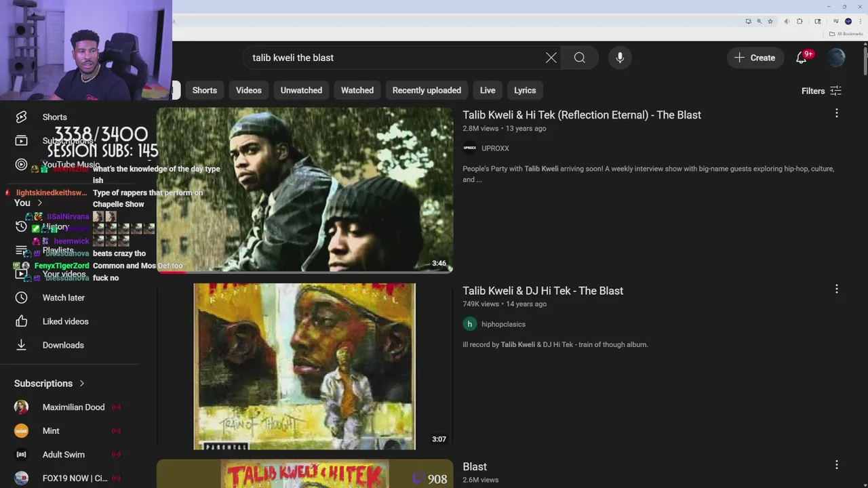Open the Reflection Eternal - The Blast video title
This screenshot has width=868, height=488.
pos(582,115)
